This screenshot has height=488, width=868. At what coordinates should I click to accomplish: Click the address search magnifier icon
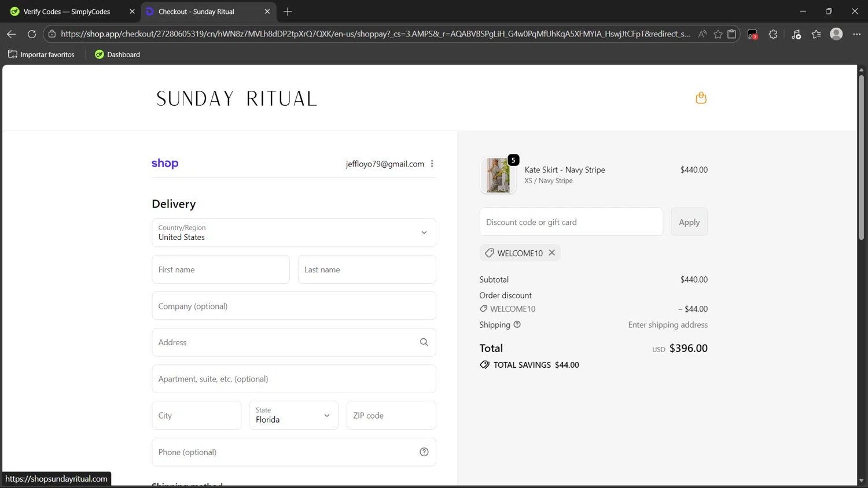(x=424, y=342)
